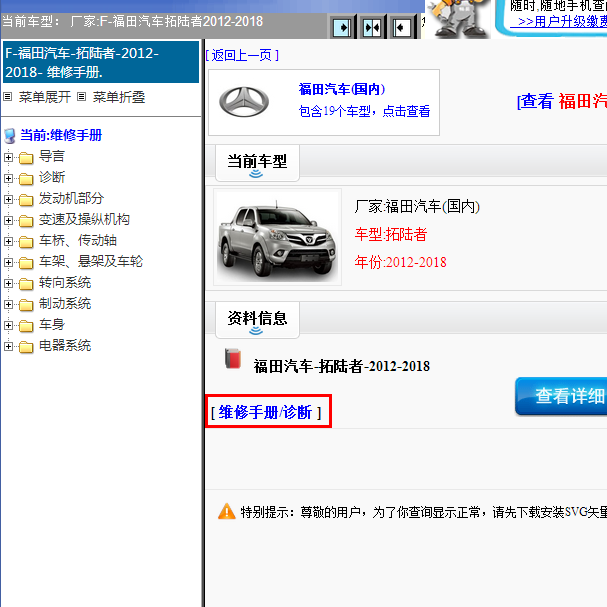This screenshot has height=607, width=607.
Task: Click the red book icon beside 福田汽车-拓陆者
Action: click(233, 358)
